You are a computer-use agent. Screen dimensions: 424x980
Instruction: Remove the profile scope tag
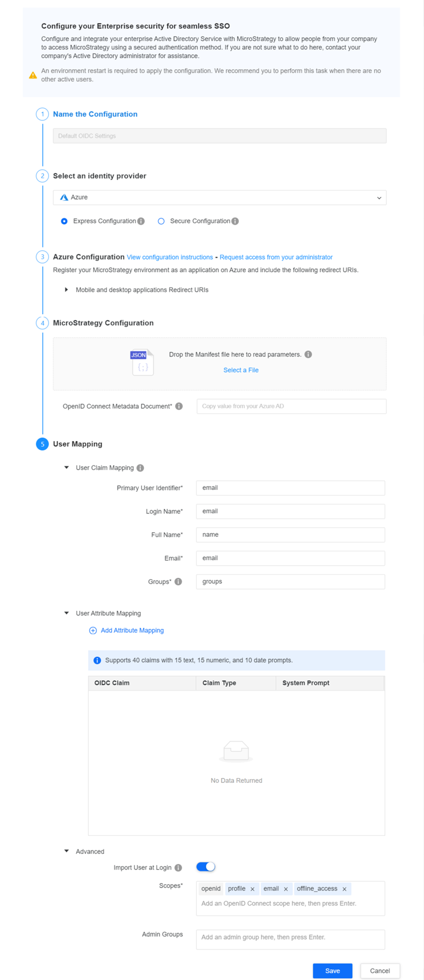(x=253, y=889)
